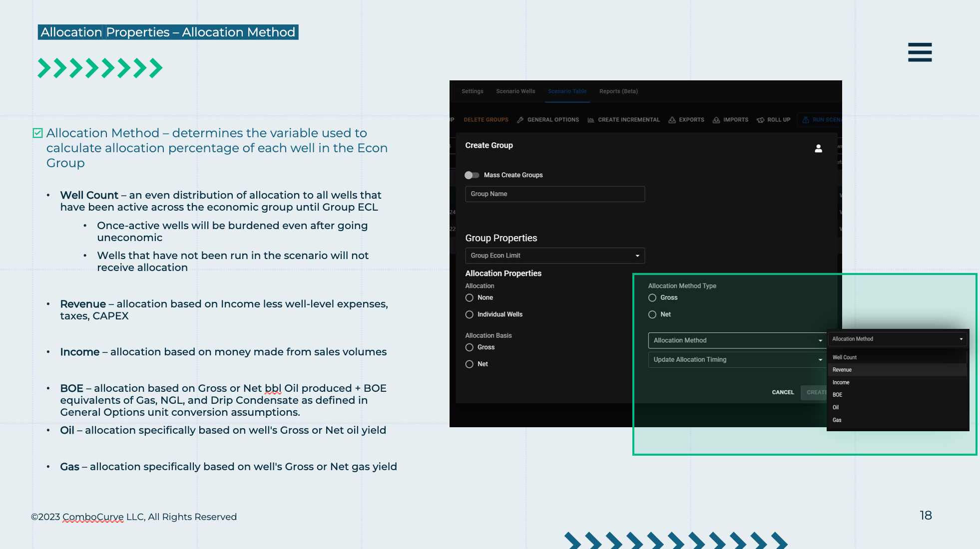Click the Run Scenario money bag icon
The width and height of the screenshot is (980, 549).
pyautogui.click(x=806, y=120)
